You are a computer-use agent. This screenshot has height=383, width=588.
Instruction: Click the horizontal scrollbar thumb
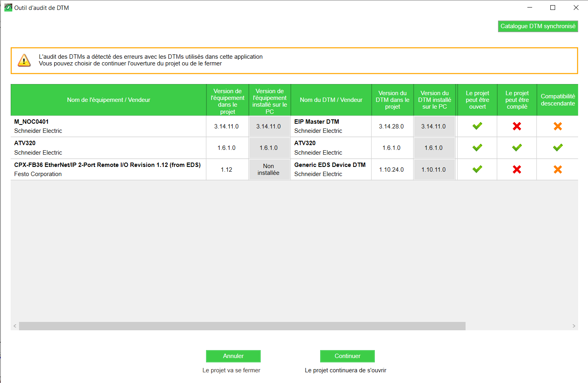pos(242,326)
